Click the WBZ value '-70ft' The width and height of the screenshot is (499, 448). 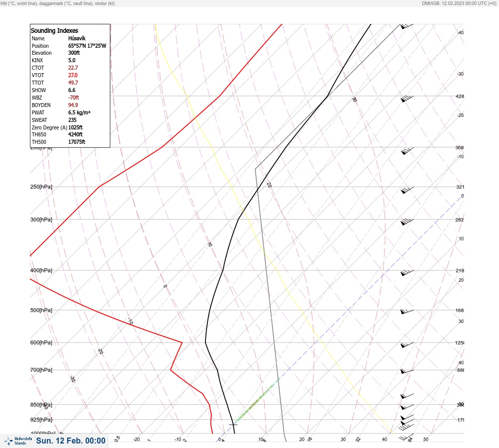(74, 98)
